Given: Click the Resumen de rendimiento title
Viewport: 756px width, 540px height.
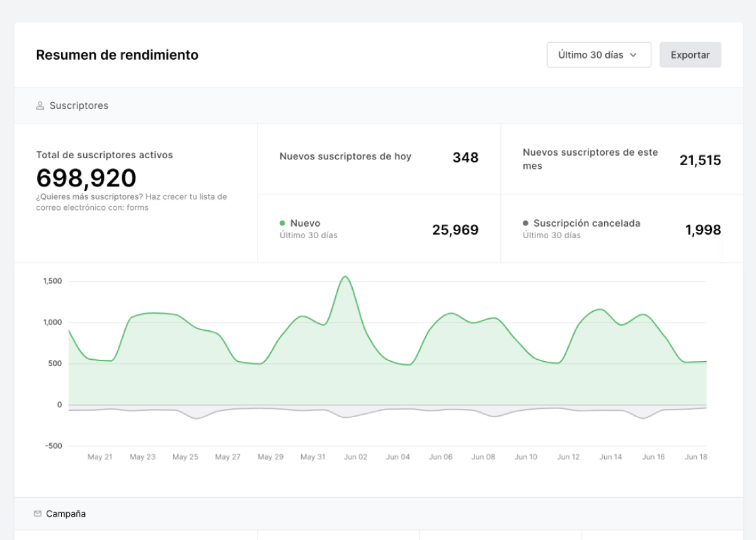Looking at the screenshot, I should pos(117,55).
